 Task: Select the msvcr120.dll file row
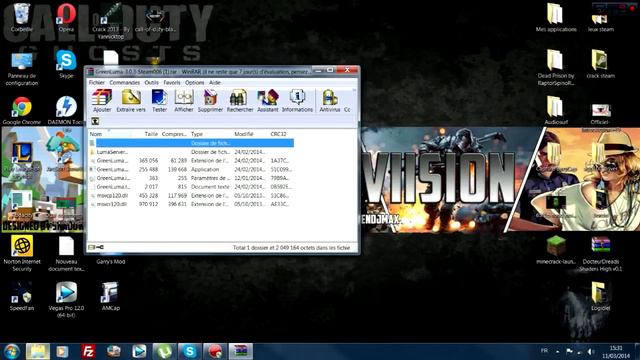191,204
